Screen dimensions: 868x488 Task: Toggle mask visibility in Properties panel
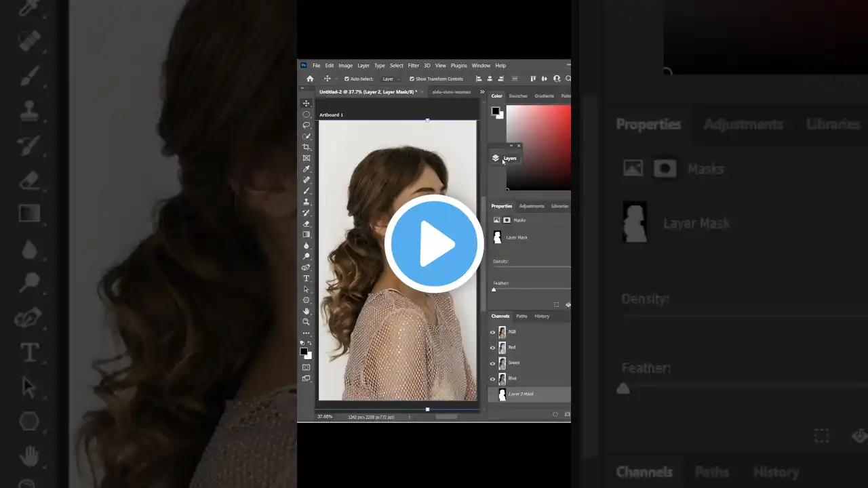[x=568, y=305]
